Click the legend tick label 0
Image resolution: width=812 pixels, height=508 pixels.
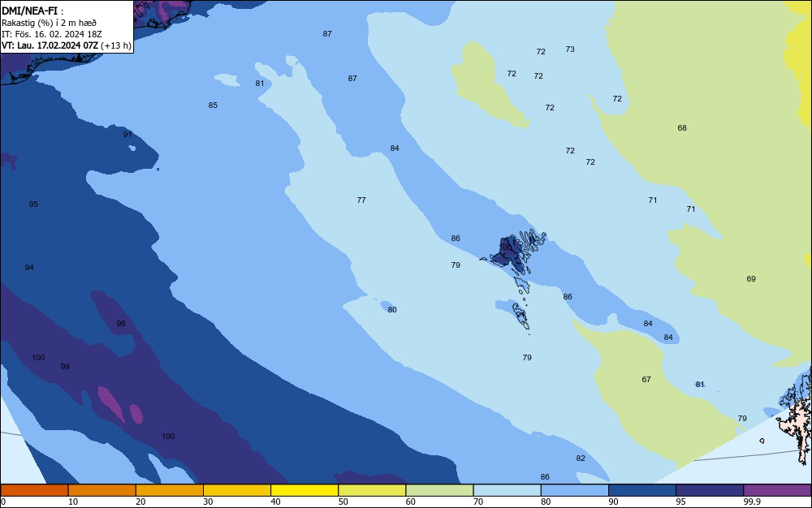pyautogui.click(x=3, y=502)
